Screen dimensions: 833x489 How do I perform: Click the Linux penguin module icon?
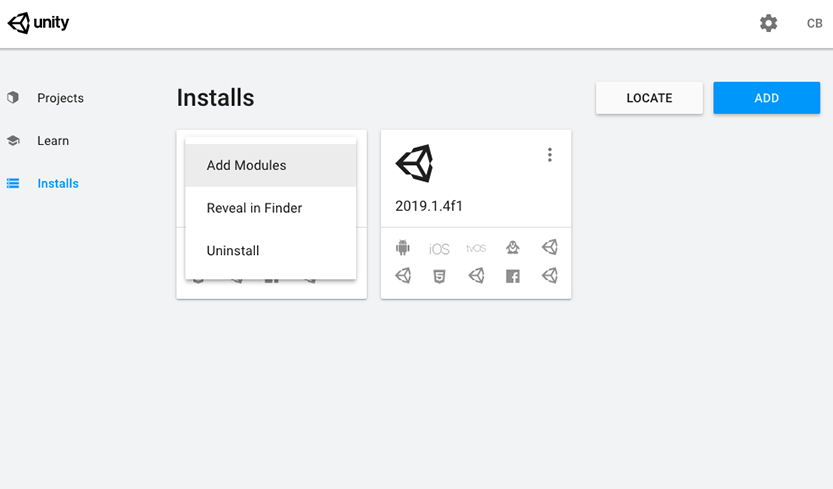click(x=513, y=248)
